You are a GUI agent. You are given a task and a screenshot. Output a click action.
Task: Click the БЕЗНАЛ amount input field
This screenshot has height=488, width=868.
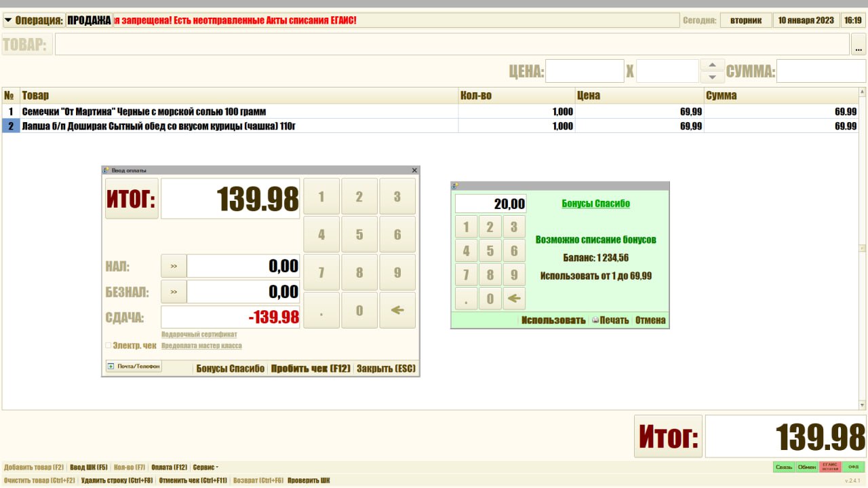[x=243, y=292]
